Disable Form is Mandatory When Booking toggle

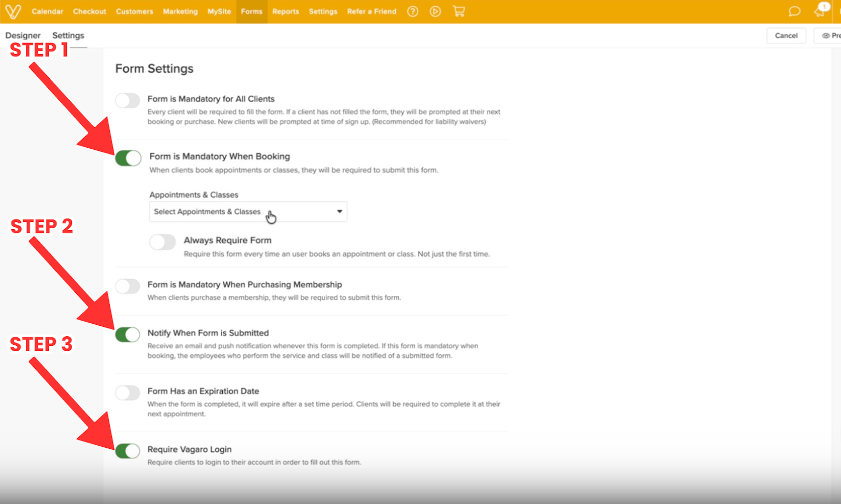(x=128, y=158)
